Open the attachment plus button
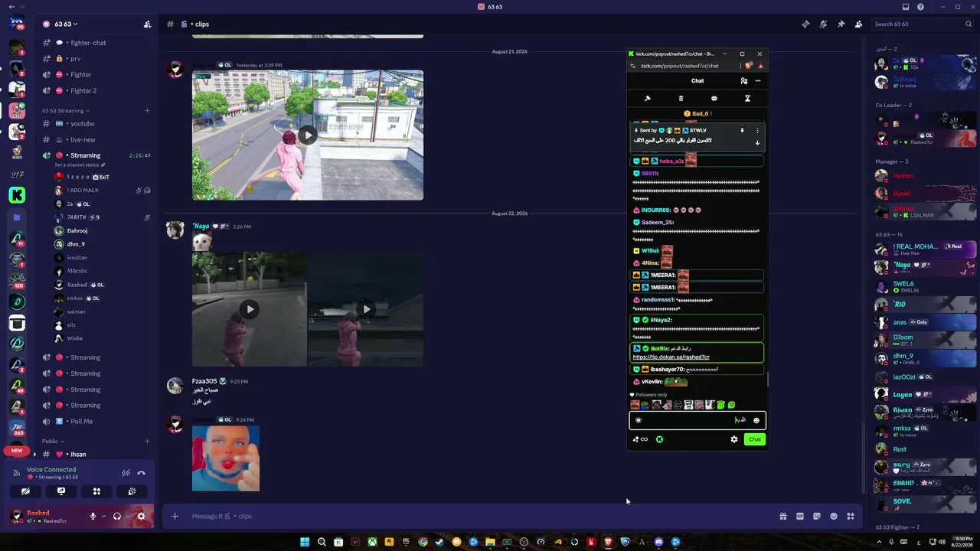Viewport: 980px width, 551px height. point(175,517)
